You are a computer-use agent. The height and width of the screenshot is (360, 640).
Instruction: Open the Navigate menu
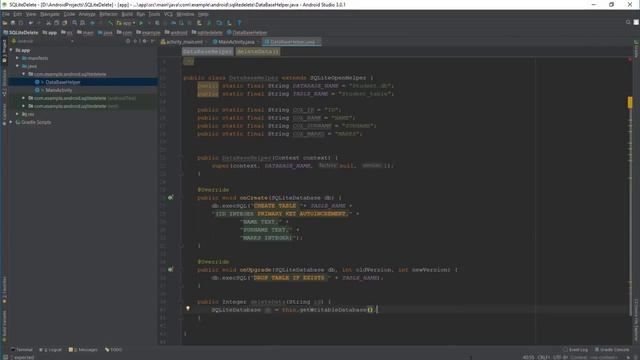50,14
